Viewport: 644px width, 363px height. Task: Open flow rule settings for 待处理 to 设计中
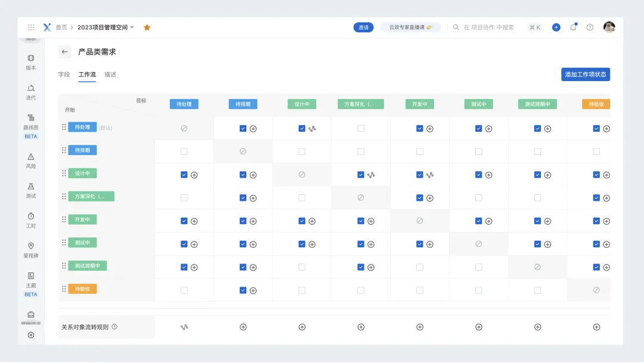[312, 129]
